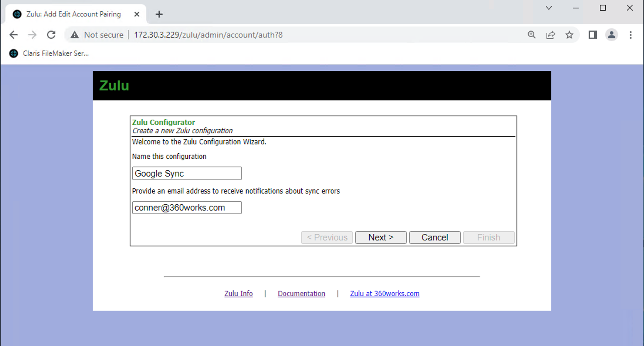Open the Documentation link

(x=301, y=294)
